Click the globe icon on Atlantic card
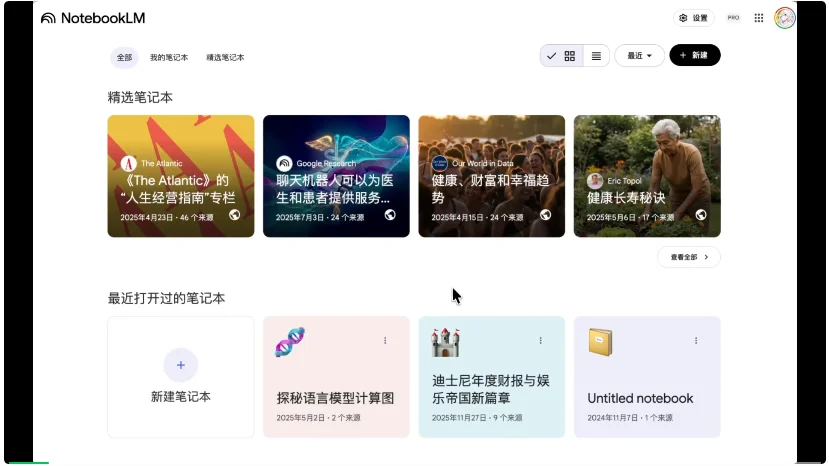The height and width of the screenshot is (466, 829). [235, 215]
